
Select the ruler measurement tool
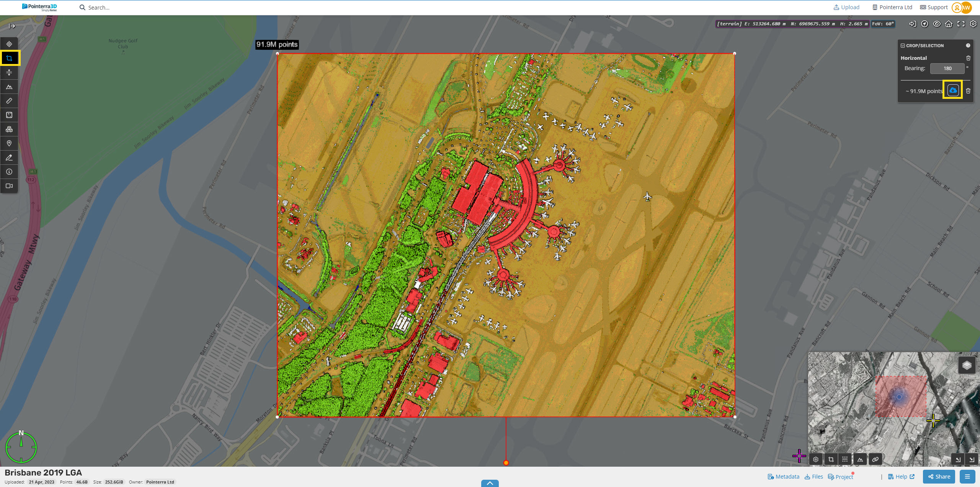(x=9, y=101)
